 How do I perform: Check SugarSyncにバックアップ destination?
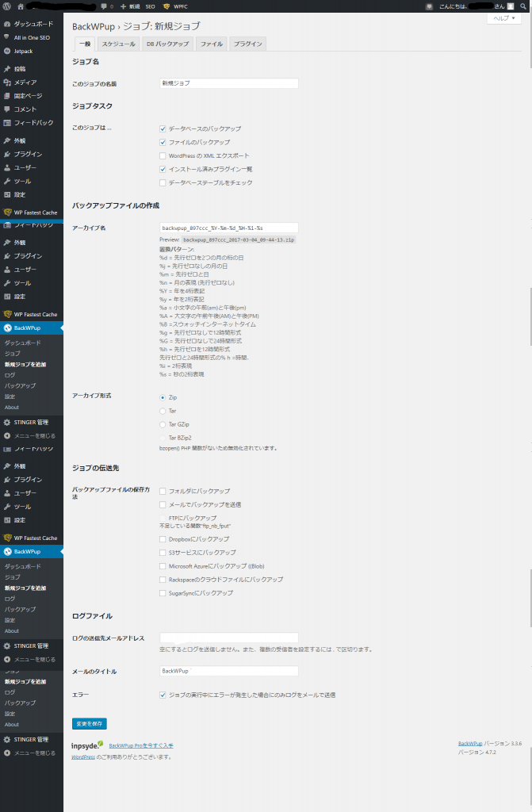tap(163, 593)
